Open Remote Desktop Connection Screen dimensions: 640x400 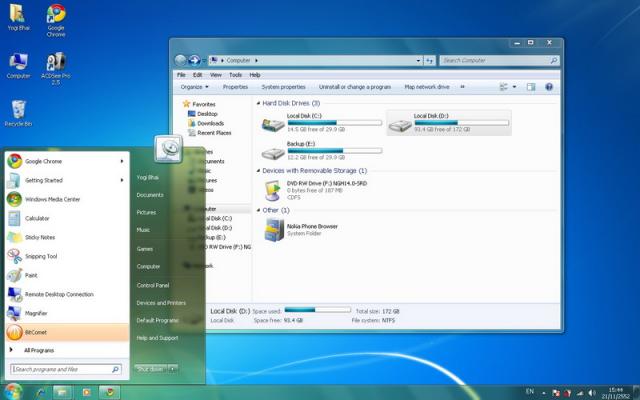tap(67, 294)
